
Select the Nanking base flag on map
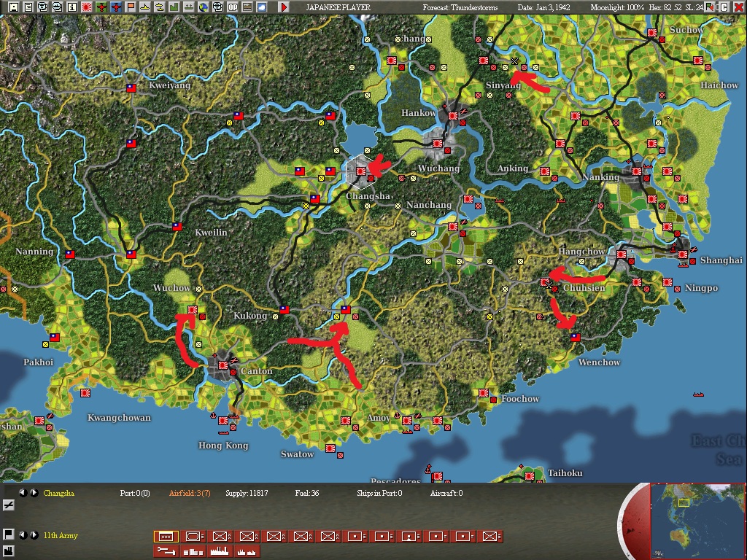pyautogui.click(x=637, y=171)
